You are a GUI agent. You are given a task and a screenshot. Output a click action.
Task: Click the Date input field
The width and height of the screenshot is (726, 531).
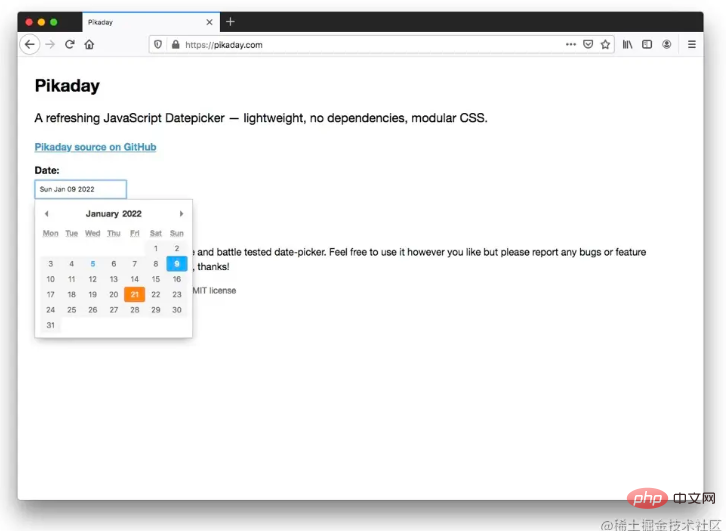pyautogui.click(x=80, y=189)
